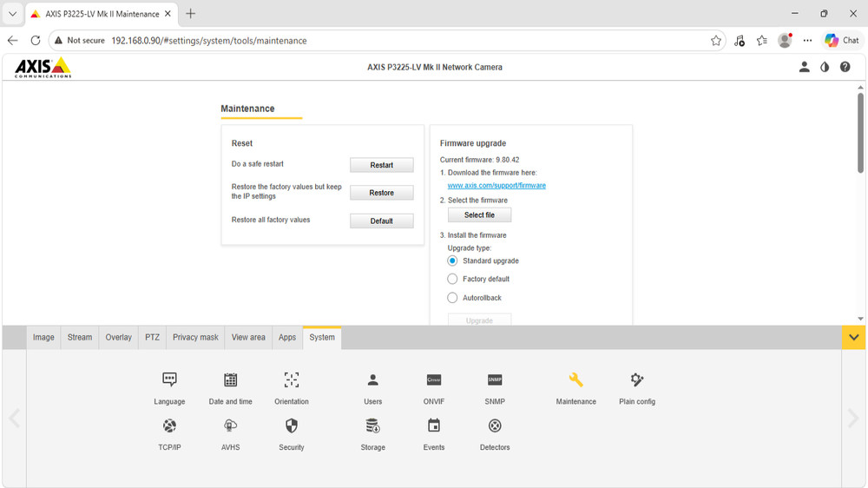Viewport: 868px width, 488px height.
Task: Click the Restart button
Action: click(x=381, y=165)
